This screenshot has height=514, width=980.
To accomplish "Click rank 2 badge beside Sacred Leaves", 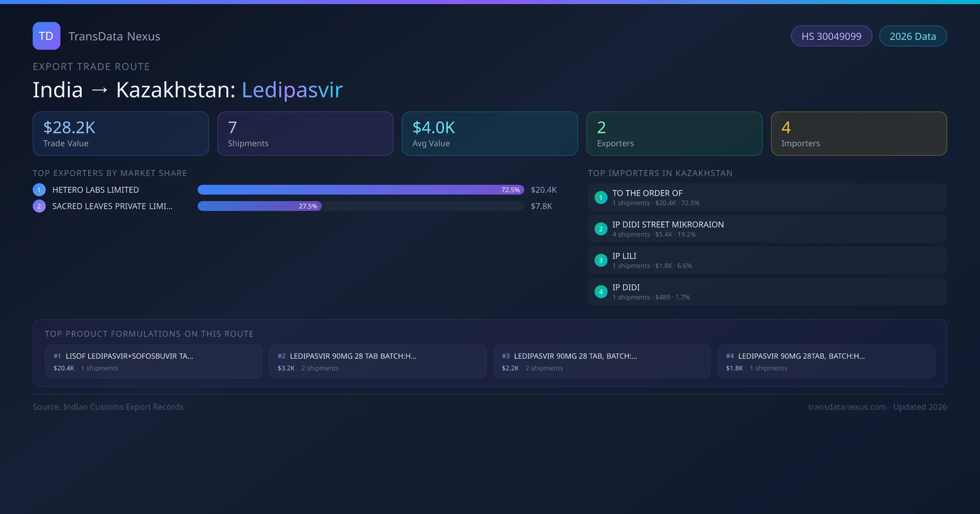I will tap(39, 206).
